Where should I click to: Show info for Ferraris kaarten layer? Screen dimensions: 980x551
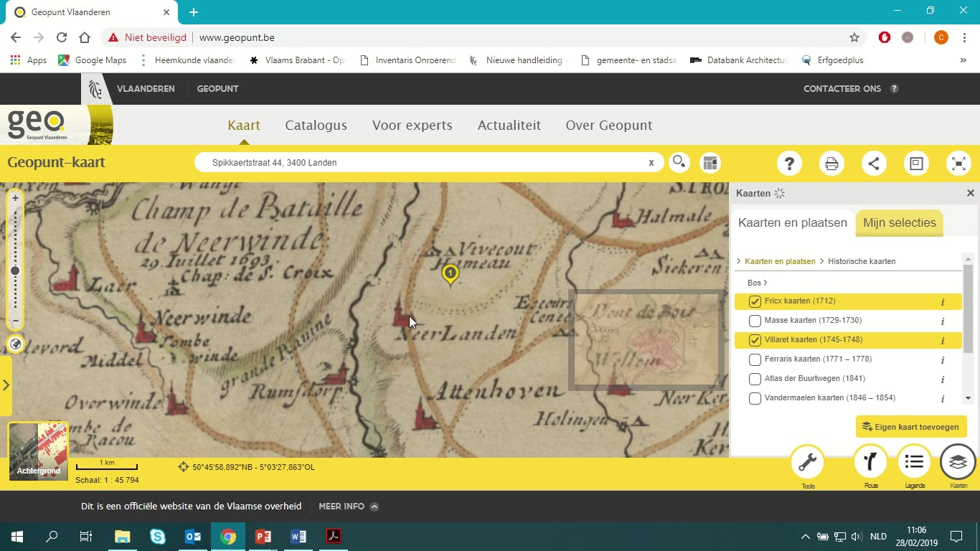coord(943,360)
